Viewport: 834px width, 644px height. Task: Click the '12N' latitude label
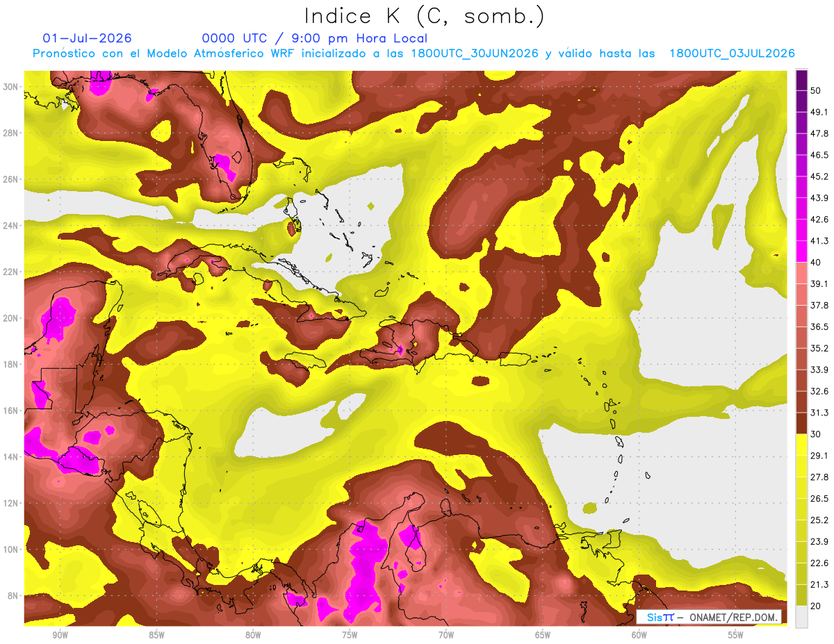coord(10,503)
